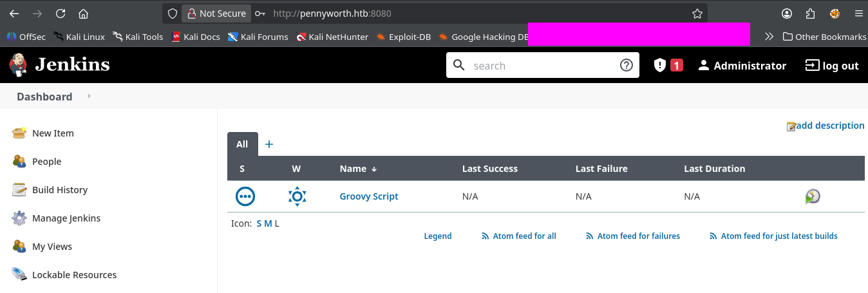Viewport: 868px width, 293px height.
Task: Open the Legend link
Action: (438, 236)
